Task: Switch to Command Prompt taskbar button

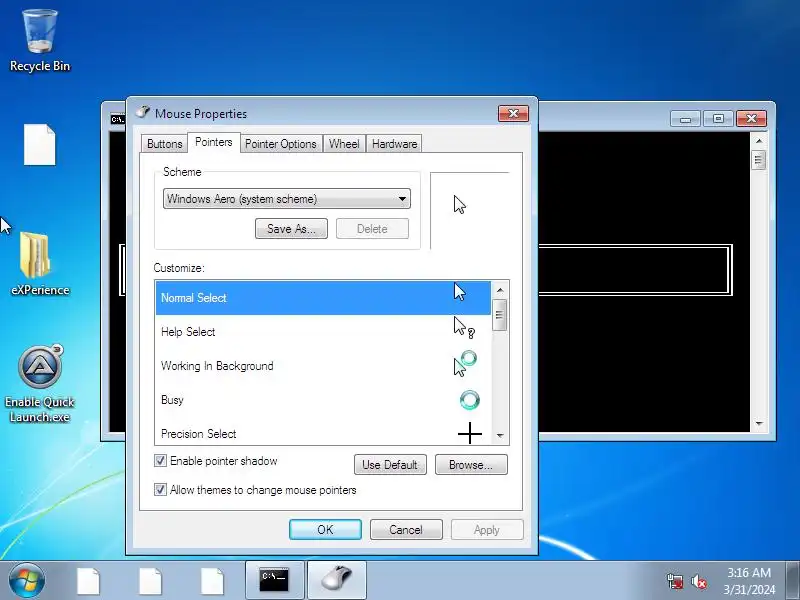Action: pyautogui.click(x=274, y=580)
